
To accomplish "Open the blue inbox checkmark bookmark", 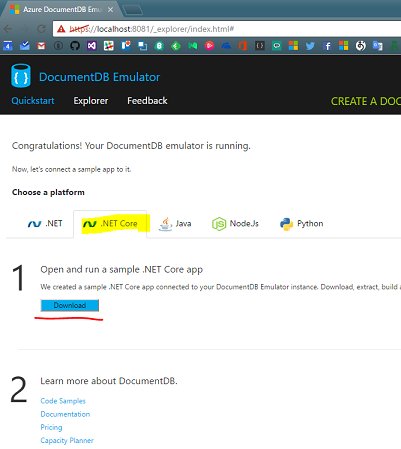I will (25, 46).
